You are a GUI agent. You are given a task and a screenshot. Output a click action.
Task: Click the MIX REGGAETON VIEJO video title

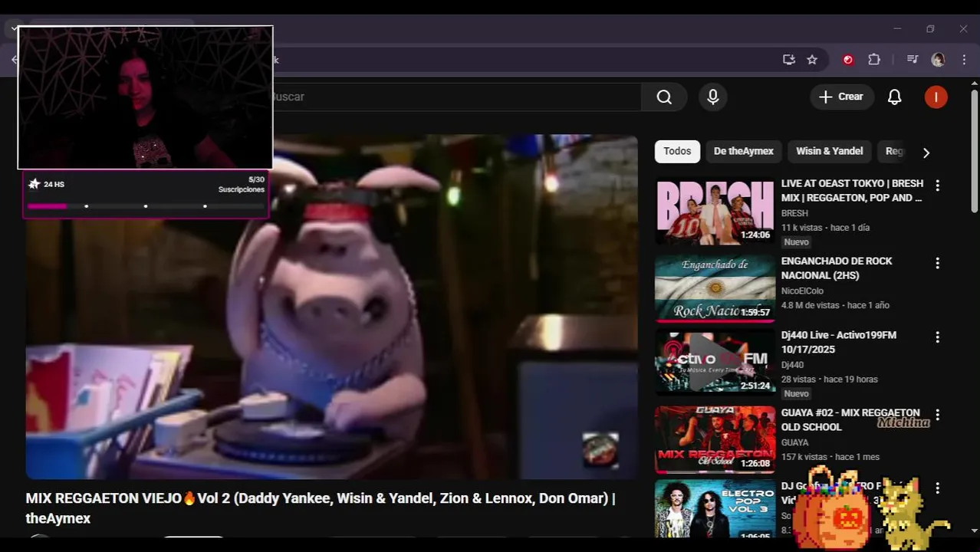321,508
